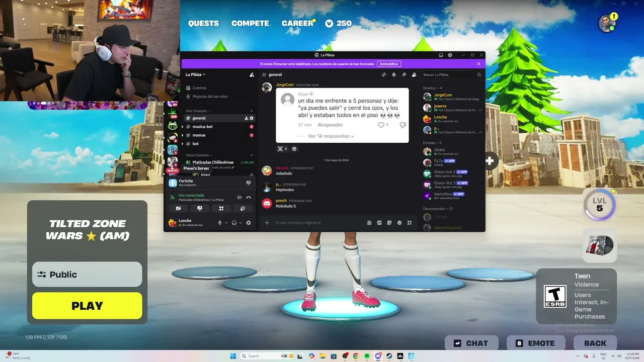Open Fortnite COMPETE tab
This screenshot has width=644, height=362.
point(250,23)
